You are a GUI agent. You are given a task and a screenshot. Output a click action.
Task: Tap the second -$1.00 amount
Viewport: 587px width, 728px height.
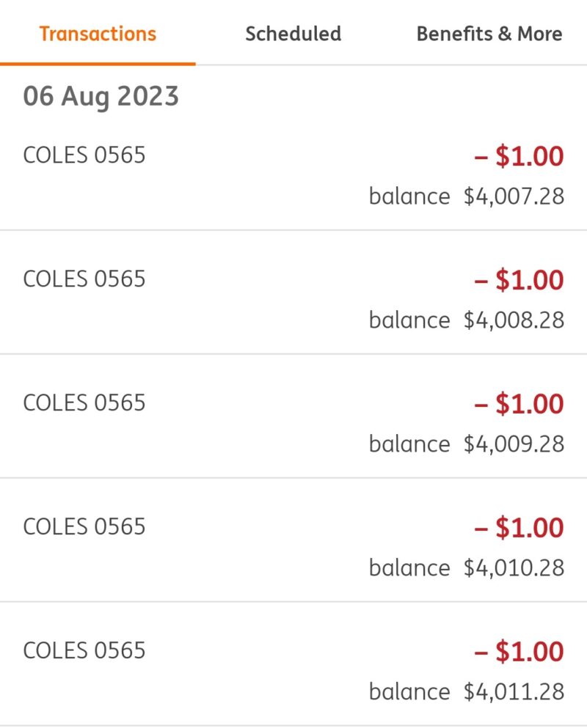tap(519, 280)
